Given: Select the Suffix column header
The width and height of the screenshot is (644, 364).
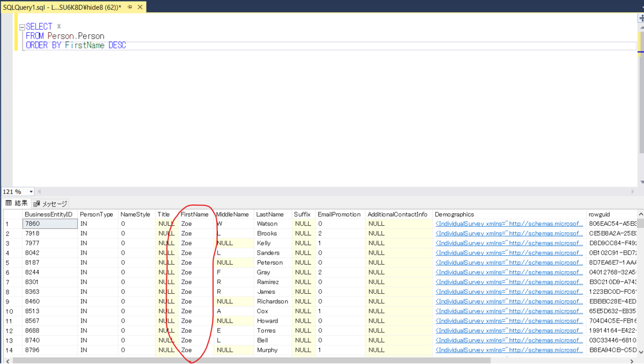Looking at the screenshot, I should (304, 214).
